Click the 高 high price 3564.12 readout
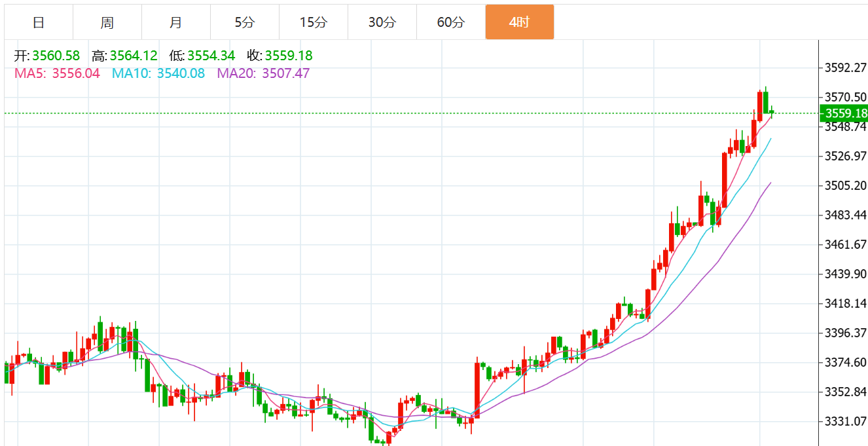 (x=125, y=56)
